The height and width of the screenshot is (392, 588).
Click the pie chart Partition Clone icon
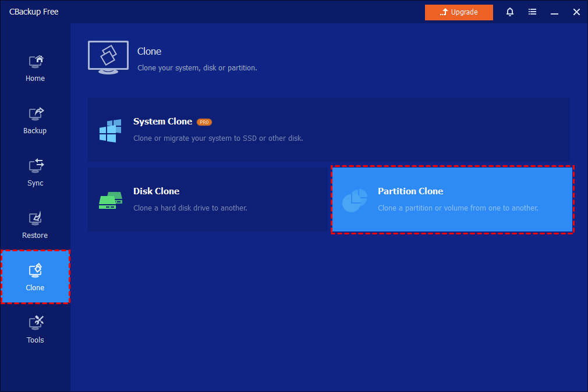[355, 200]
